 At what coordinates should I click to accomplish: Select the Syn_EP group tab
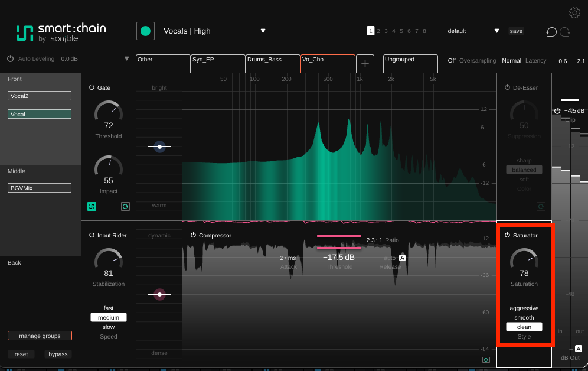click(218, 63)
